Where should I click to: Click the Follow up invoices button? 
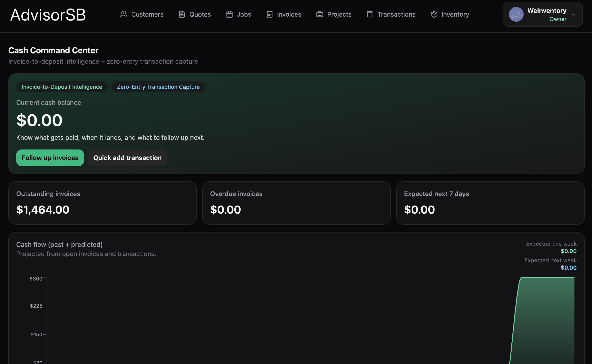[x=50, y=158]
